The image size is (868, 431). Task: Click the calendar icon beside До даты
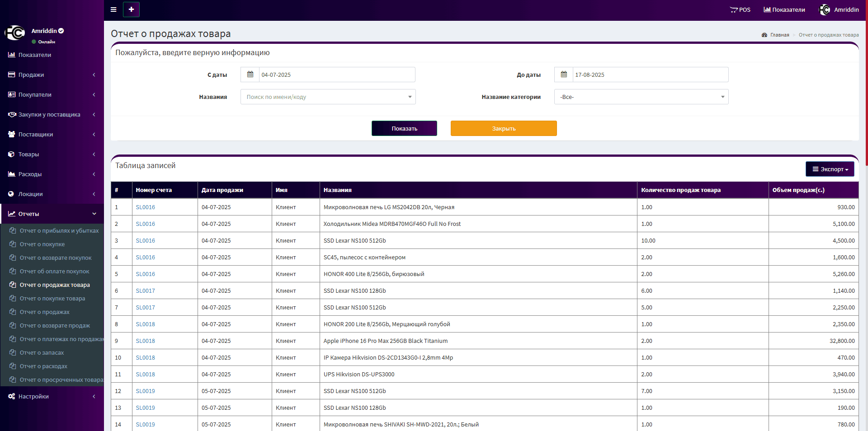[x=564, y=75]
